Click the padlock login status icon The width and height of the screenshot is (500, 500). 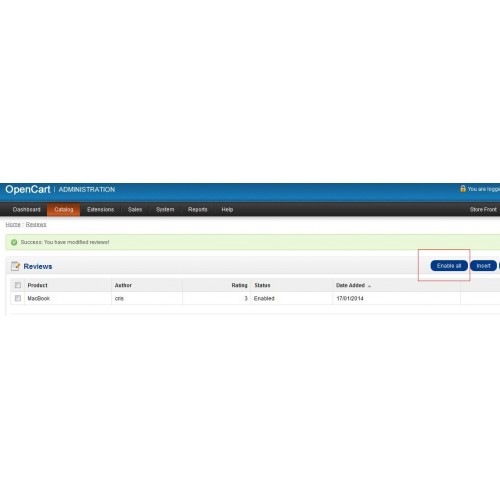[463, 189]
